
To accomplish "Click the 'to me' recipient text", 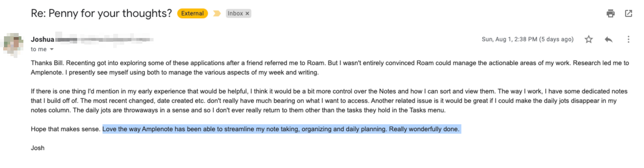I will coord(39,49).
